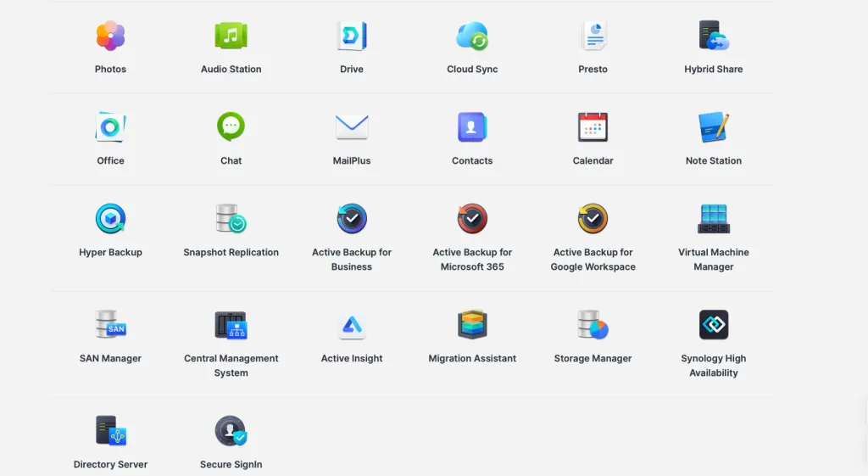Open the Contacts icon
The width and height of the screenshot is (868, 476).
[472, 127]
